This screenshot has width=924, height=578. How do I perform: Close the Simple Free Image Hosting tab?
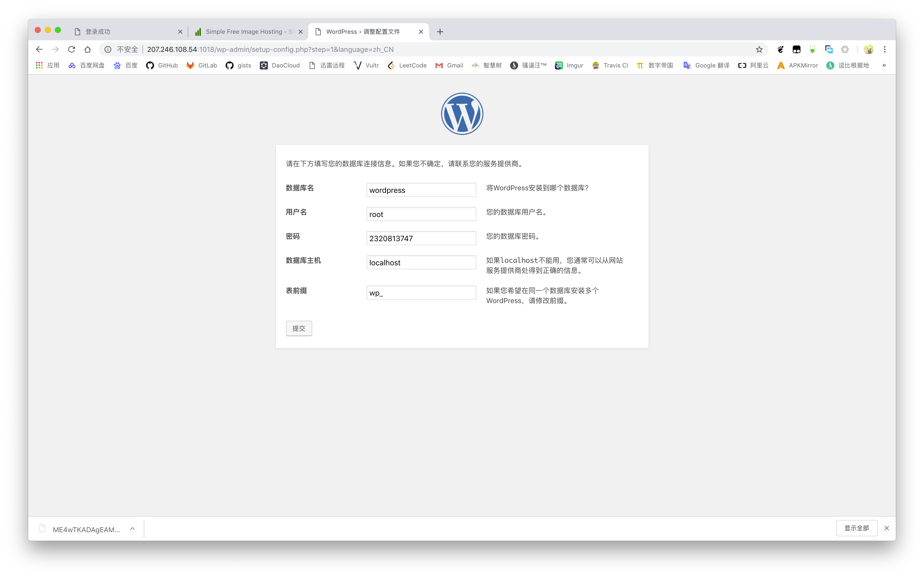coord(300,32)
